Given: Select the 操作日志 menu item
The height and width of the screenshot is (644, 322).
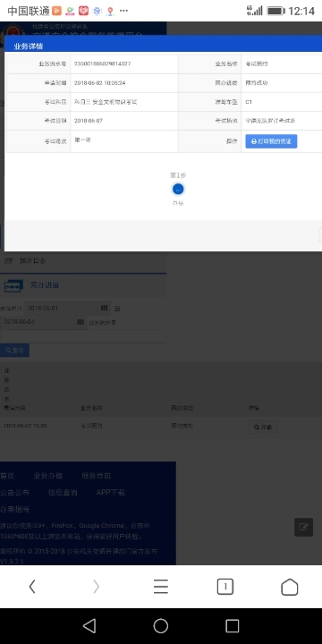Looking at the screenshot, I should point(33,261).
